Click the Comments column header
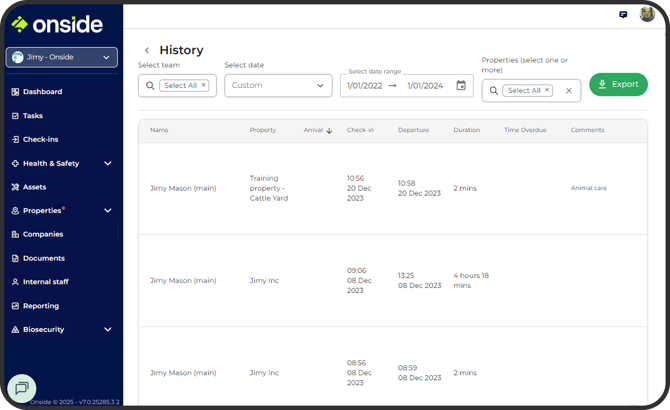This screenshot has width=670, height=410. click(588, 130)
